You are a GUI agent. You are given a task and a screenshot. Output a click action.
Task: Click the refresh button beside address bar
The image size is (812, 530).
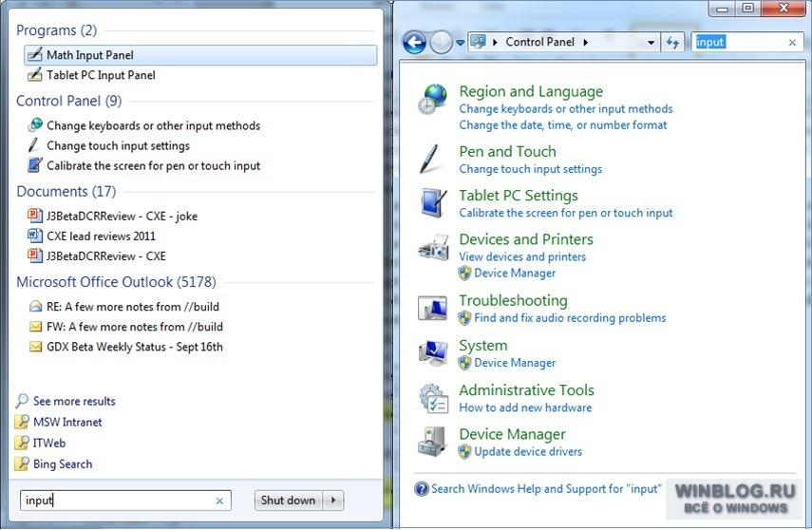672,43
